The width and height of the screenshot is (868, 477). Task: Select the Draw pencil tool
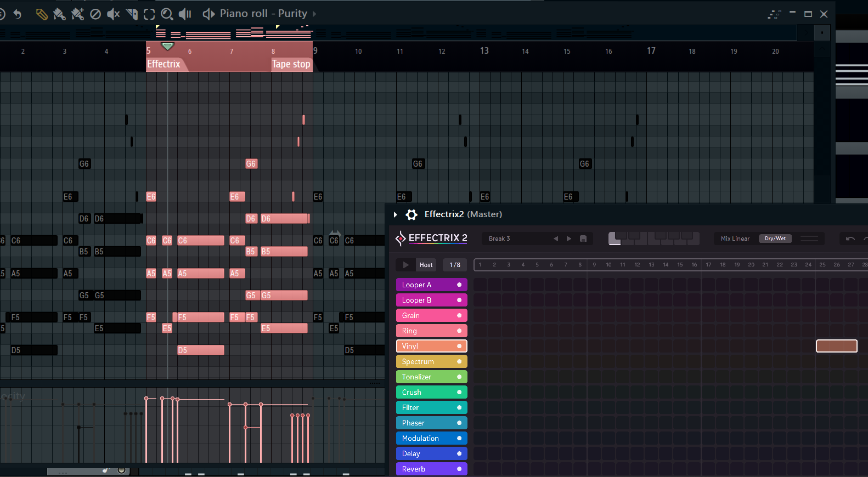(42, 14)
